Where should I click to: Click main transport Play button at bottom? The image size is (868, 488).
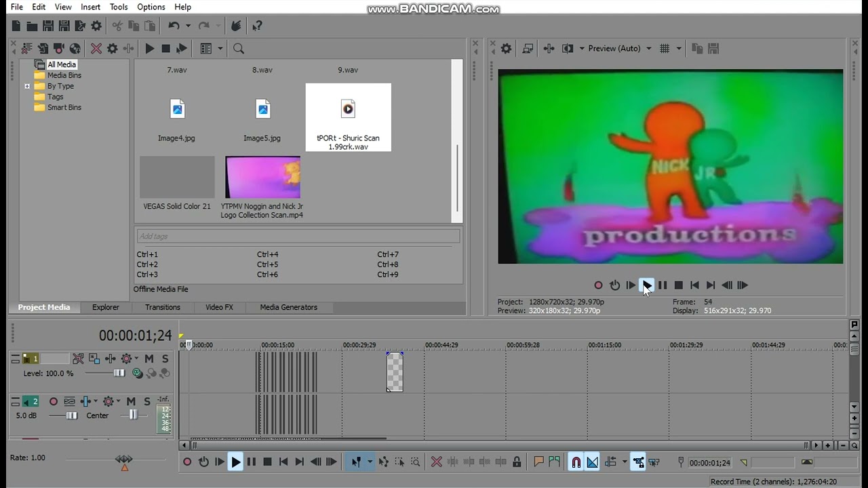tap(235, 462)
